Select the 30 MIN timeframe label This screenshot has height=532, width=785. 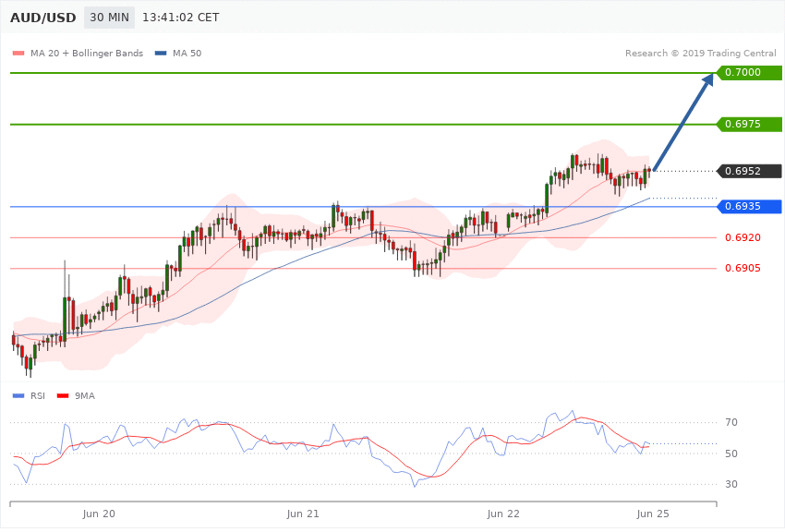(109, 18)
